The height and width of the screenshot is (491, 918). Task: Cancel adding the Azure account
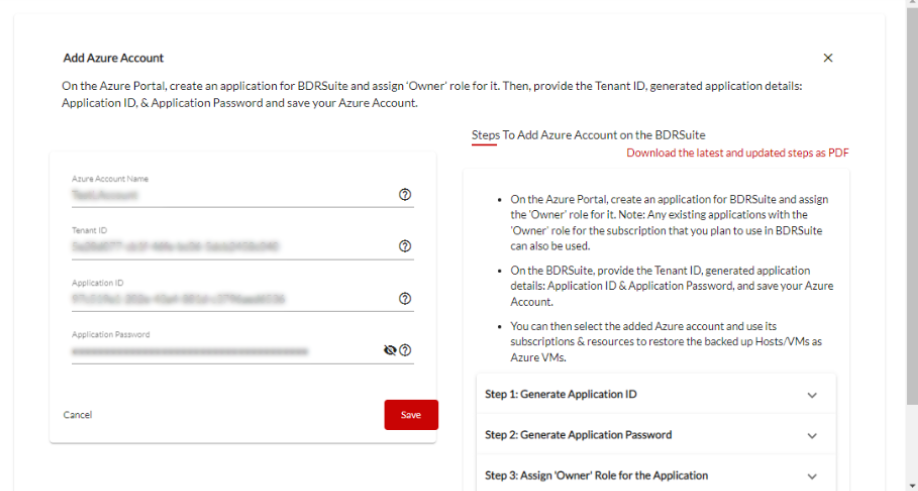[x=77, y=415]
